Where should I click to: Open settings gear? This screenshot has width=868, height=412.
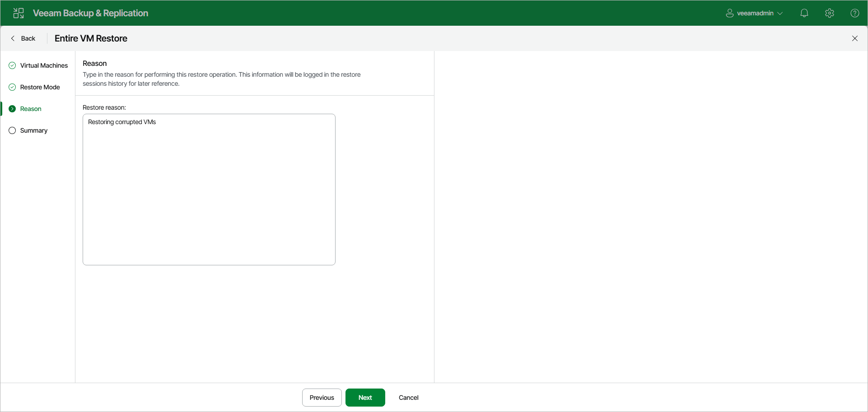[830, 13]
